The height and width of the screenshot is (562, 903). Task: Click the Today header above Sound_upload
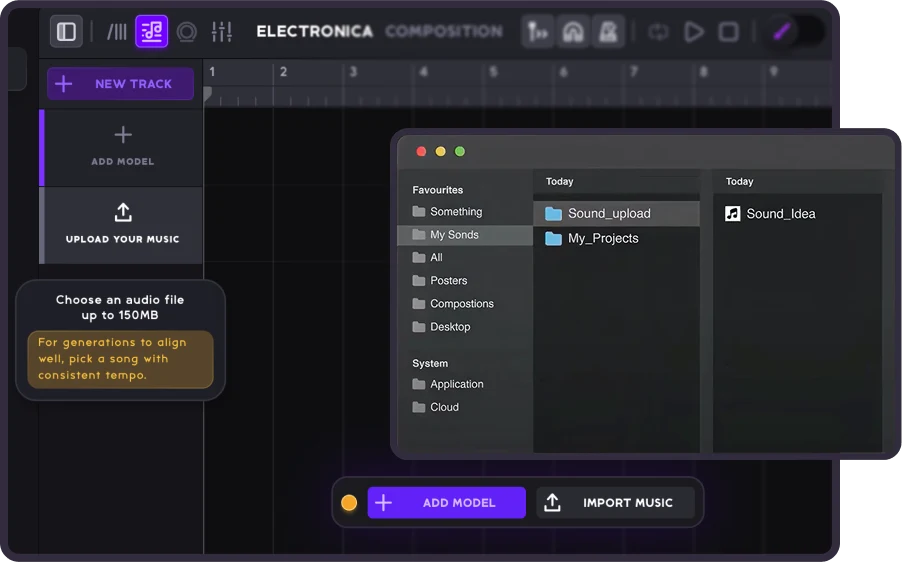pyautogui.click(x=559, y=181)
